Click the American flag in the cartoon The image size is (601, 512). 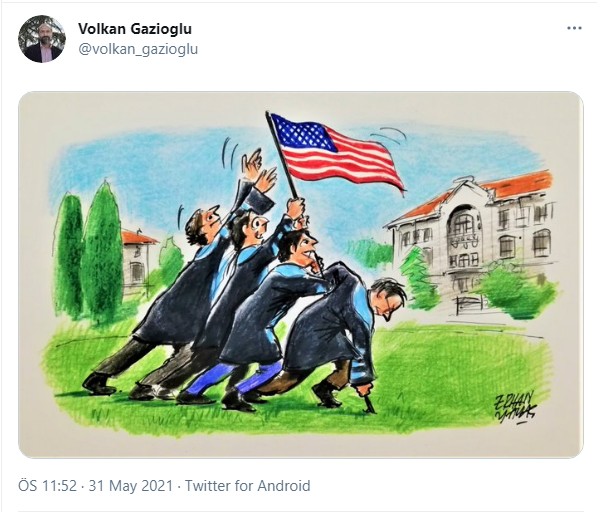point(335,153)
